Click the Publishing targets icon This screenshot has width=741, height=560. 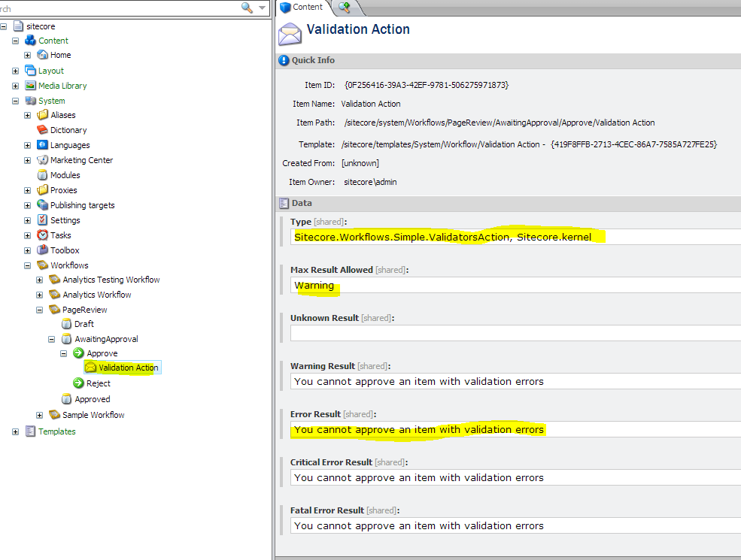pos(43,205)
